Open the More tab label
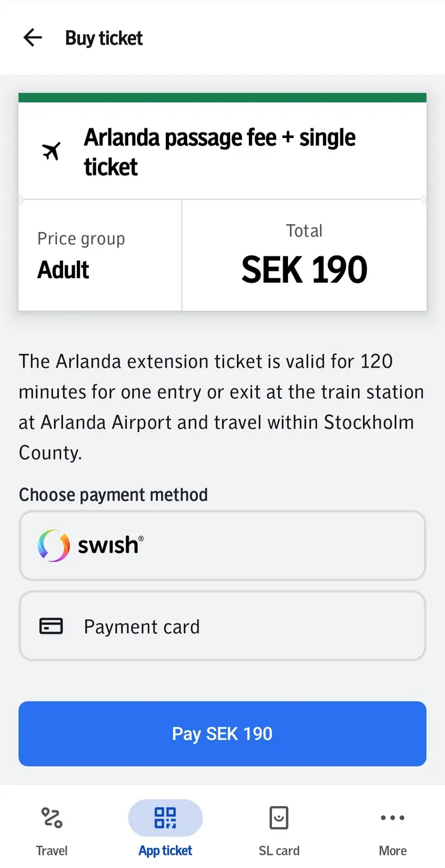Screen dimensions: 445x868 393,851
